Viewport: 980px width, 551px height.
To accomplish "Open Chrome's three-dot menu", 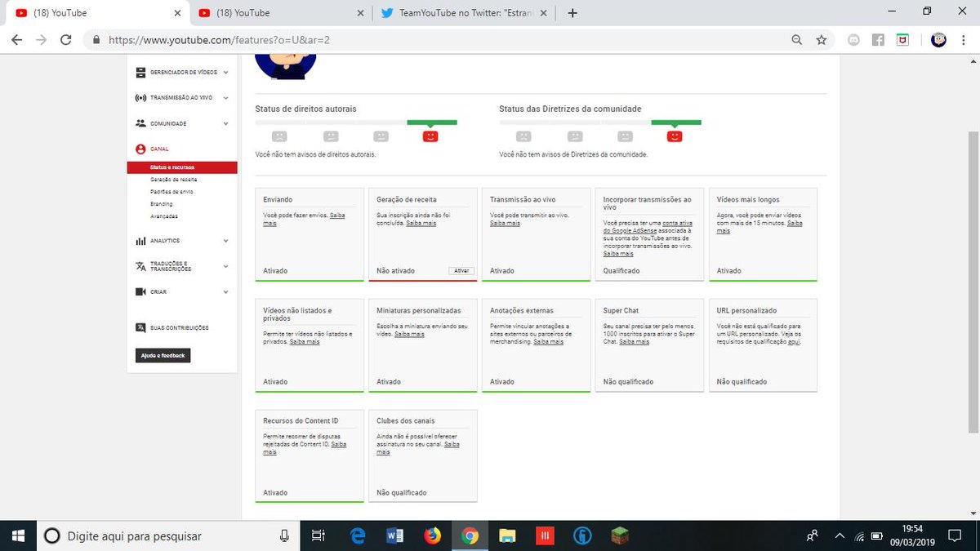I will [964, 39].
